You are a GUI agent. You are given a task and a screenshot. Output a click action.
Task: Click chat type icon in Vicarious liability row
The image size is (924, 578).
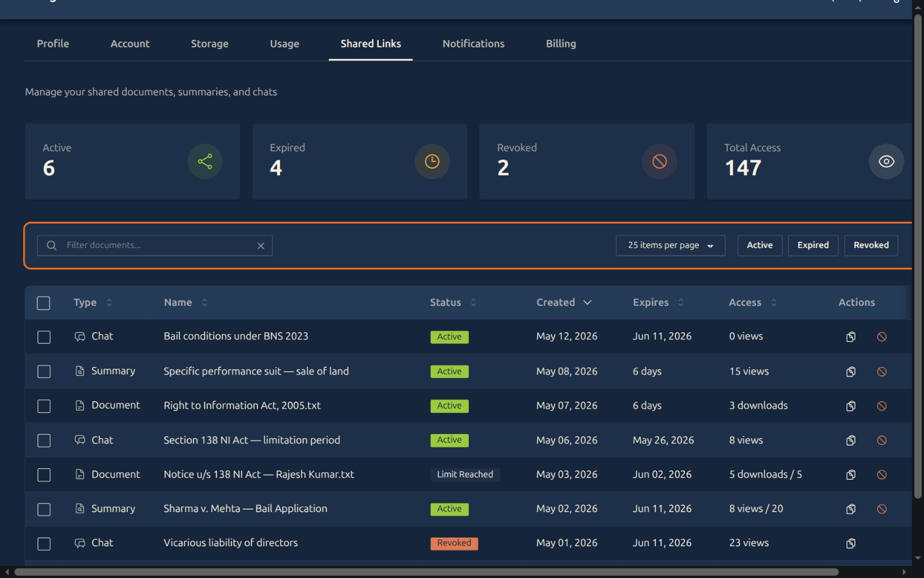click(80, 543)
